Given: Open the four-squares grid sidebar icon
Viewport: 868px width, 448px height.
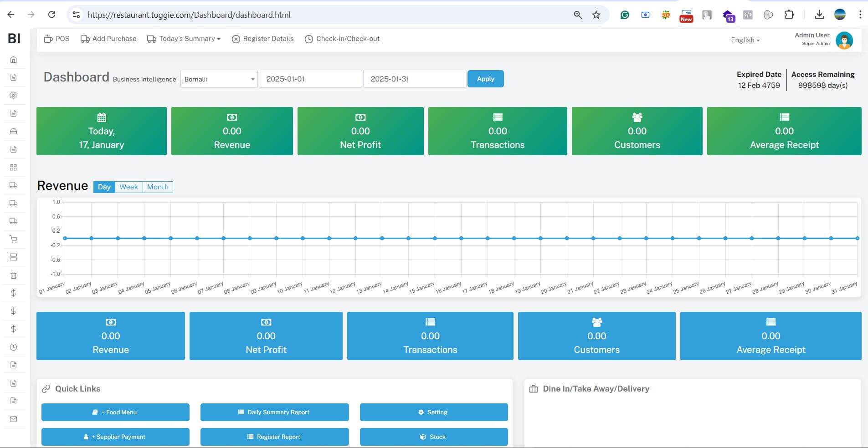Looking at the screenshot, I should 13,168.
